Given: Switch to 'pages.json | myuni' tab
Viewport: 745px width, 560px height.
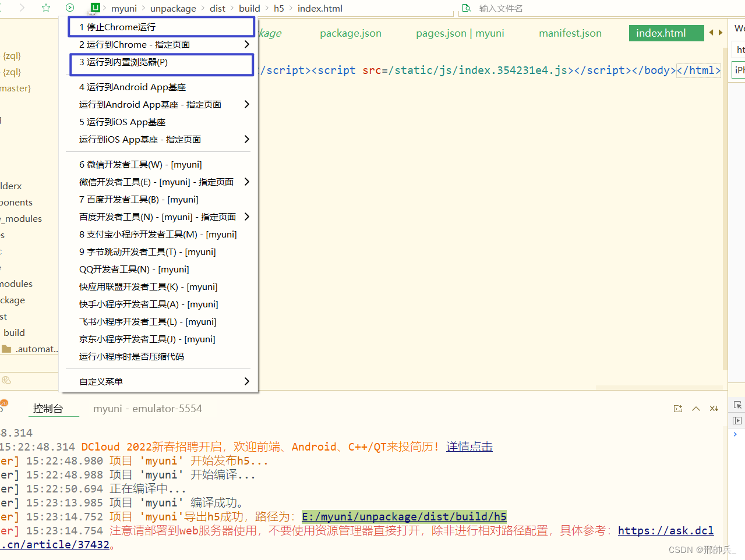Looking at the screenshot, I should 460,33.
